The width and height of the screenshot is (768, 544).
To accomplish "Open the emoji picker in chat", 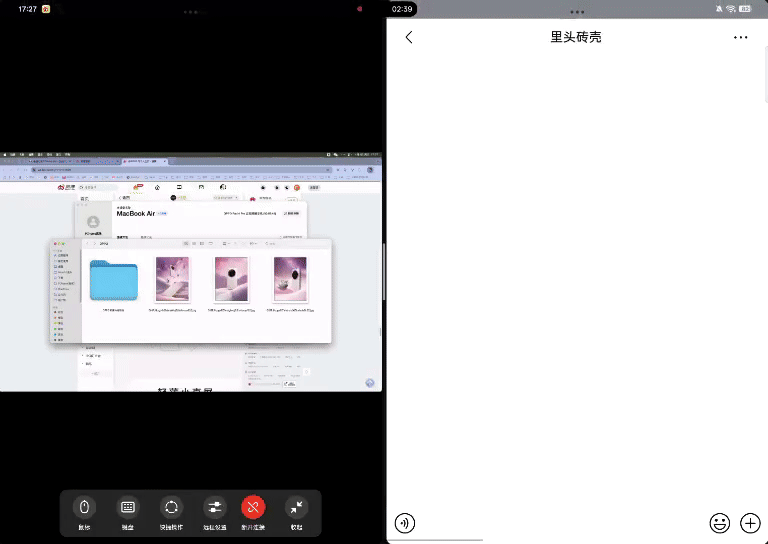I will pyautogui.click(x=720, y=523).
